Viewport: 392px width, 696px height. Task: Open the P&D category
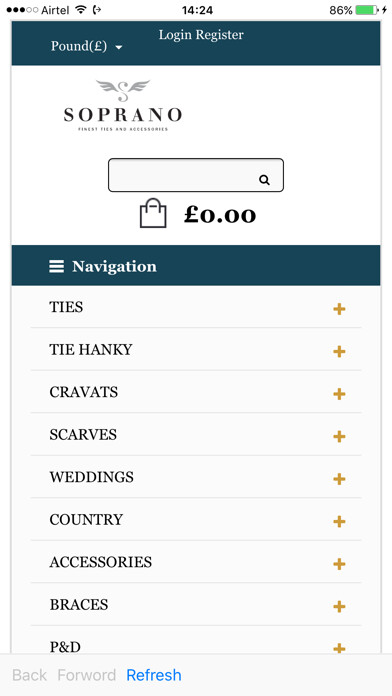point(65,647)
